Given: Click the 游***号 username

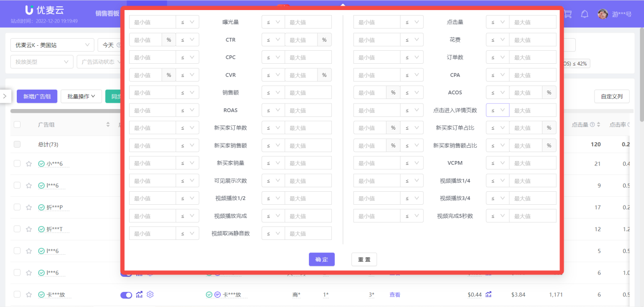Looking at the screenshot, I should coord(622,14).
